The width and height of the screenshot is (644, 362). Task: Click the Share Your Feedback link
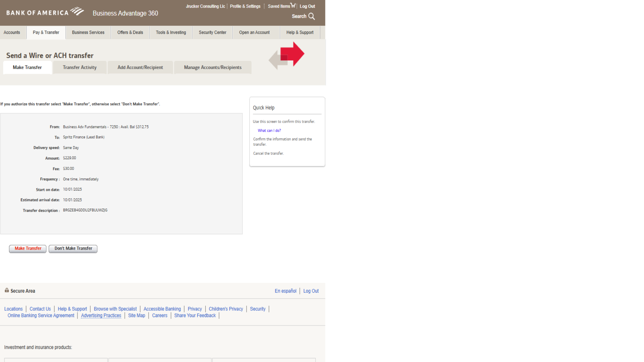pyautogui.click(x=195, y=316)
